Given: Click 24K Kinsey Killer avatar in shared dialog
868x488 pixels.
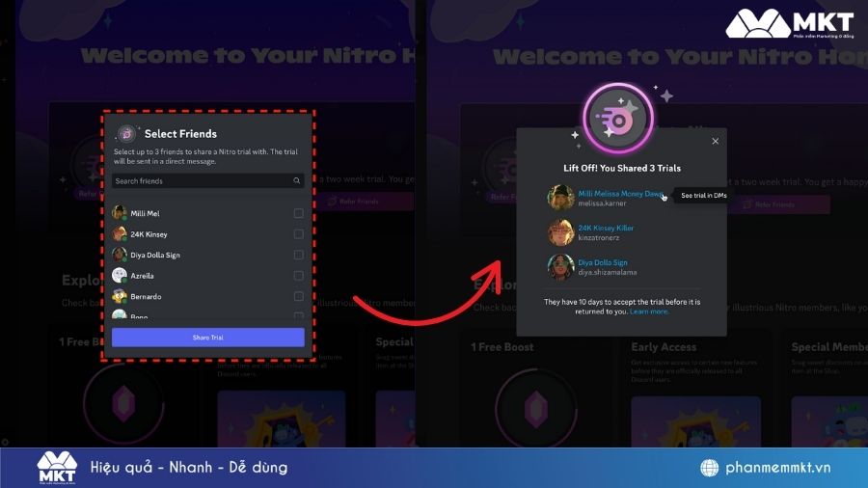Looking at the screenshot, I should pos(560,232).
